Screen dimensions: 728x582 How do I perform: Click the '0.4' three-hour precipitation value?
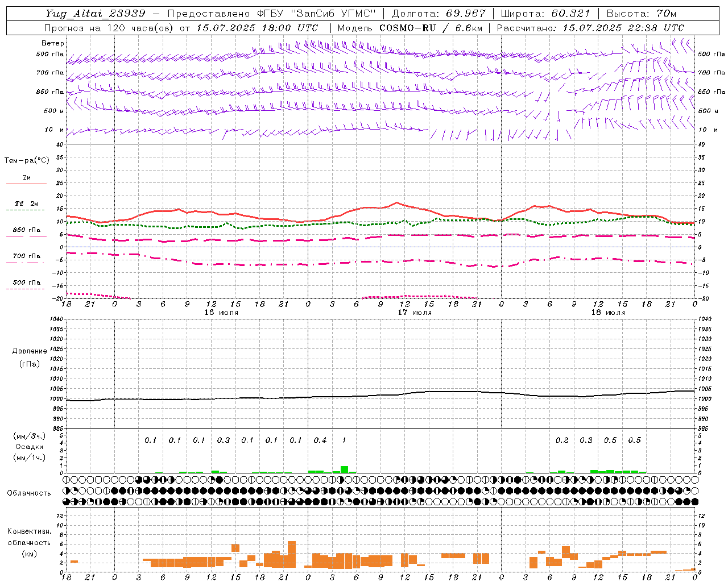coord(320,440)
